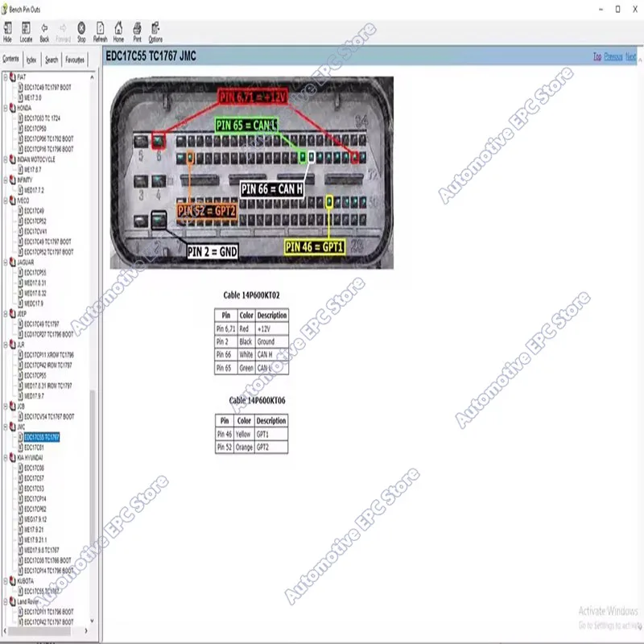Switch to the Search tab

(x=52, y=60)
